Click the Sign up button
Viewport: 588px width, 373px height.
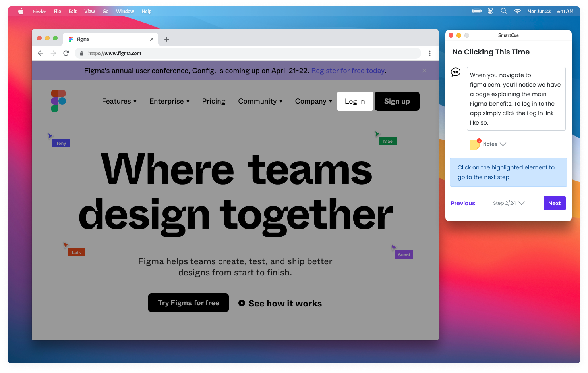(397, 101)
